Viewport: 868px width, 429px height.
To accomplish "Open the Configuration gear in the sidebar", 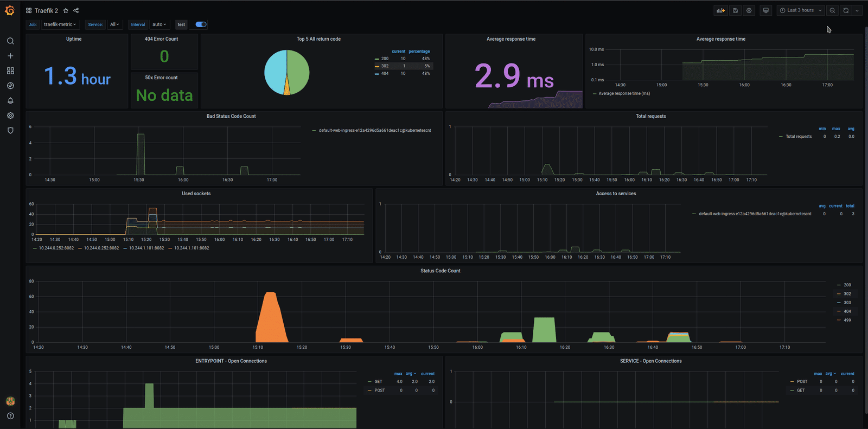I will click(x=10, y=116).
